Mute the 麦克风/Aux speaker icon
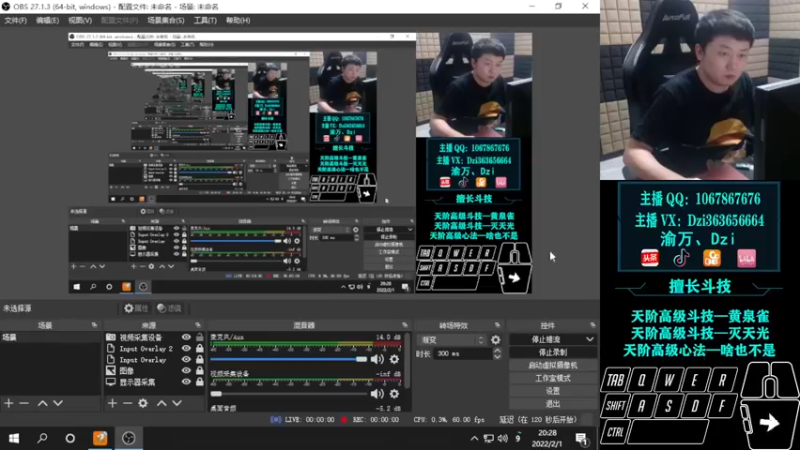The image size is (800, 450). pyautogui.click(x=377, y=359)
